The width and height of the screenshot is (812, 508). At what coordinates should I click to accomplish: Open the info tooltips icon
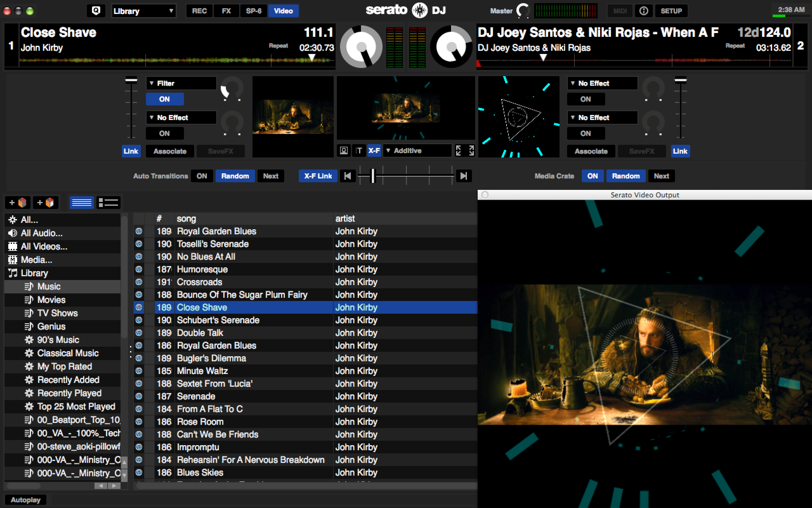pyautogui.click(x=644, y=11)
